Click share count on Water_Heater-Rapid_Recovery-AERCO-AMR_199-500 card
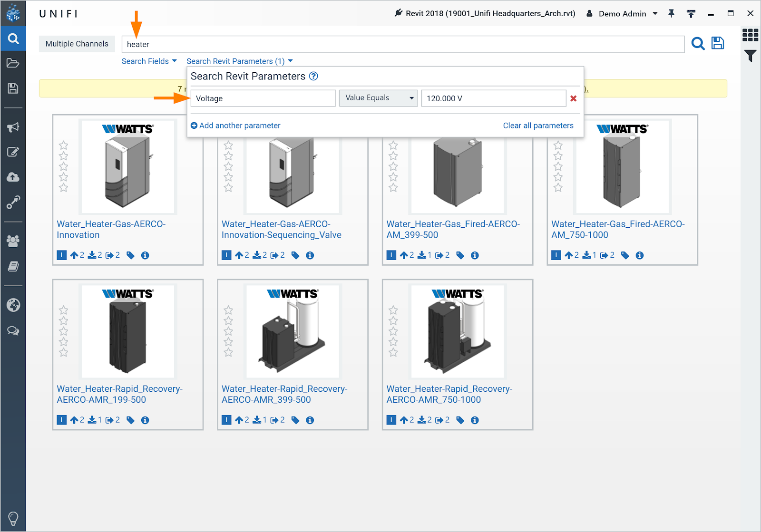 113,420
